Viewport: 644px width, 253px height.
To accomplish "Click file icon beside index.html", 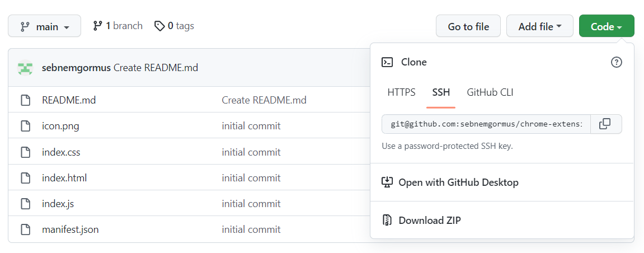I will [26, 178].
